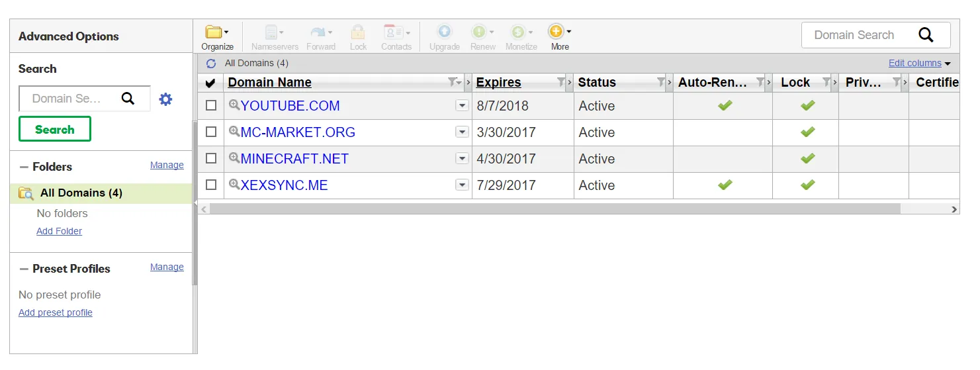Viewport: 980px width, 370px height.
Task: Click the Add preset profile link
Action: (56, 312)
